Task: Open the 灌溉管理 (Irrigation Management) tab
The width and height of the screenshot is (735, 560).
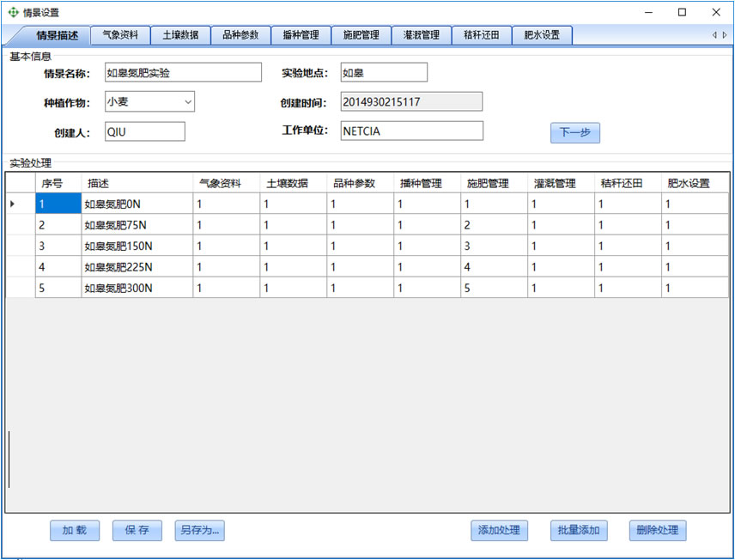Action: (422, 35)
